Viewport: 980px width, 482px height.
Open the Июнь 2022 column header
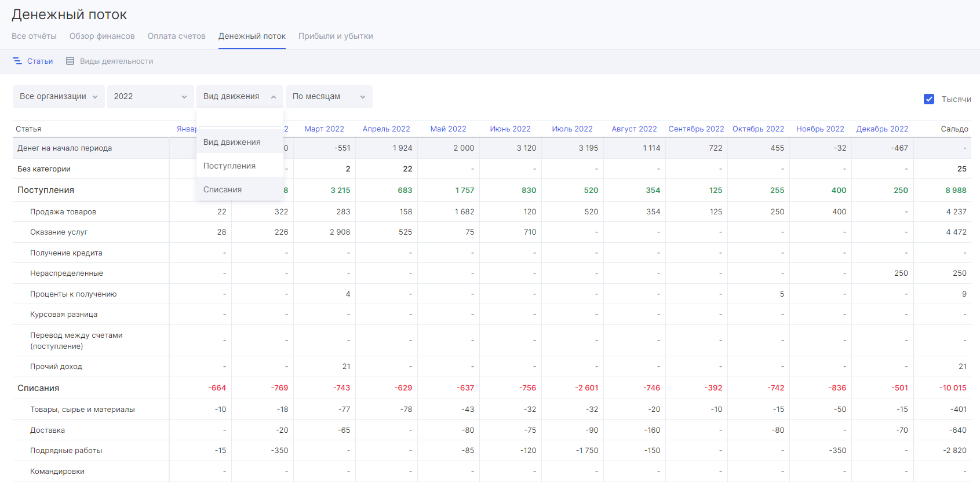coord(511,129)
